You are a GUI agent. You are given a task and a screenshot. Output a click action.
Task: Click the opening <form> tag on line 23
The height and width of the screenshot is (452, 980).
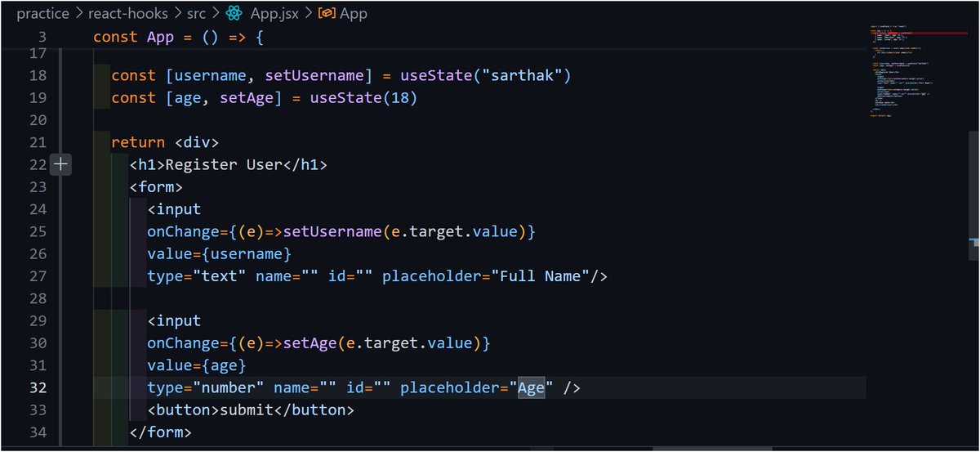156,186
